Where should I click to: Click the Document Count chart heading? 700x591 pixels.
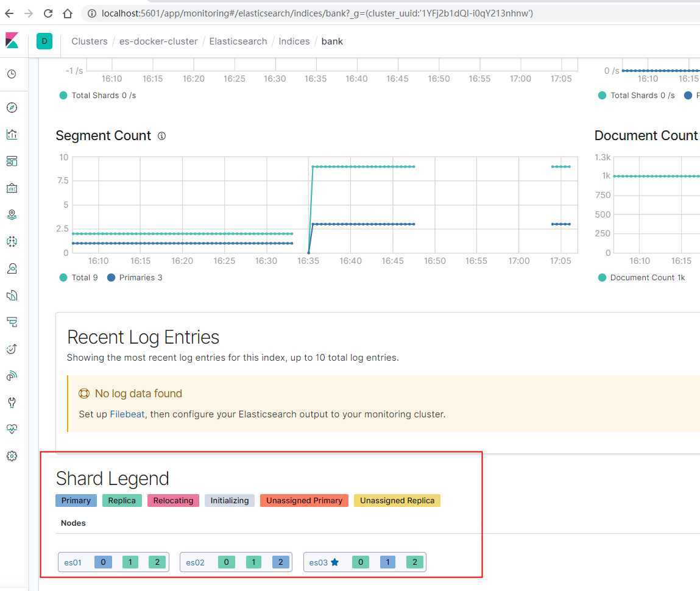tap(646, 136)
